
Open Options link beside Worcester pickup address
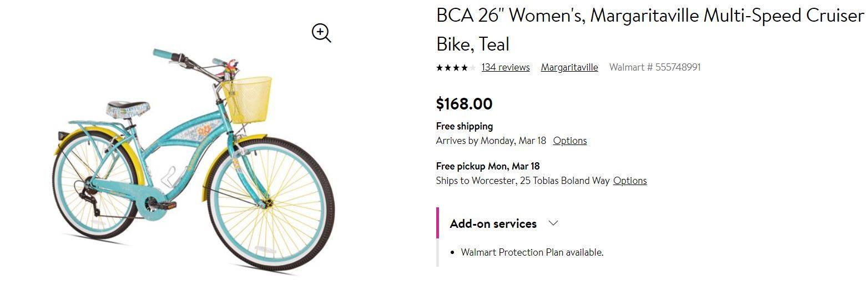(x=630, y=181)
